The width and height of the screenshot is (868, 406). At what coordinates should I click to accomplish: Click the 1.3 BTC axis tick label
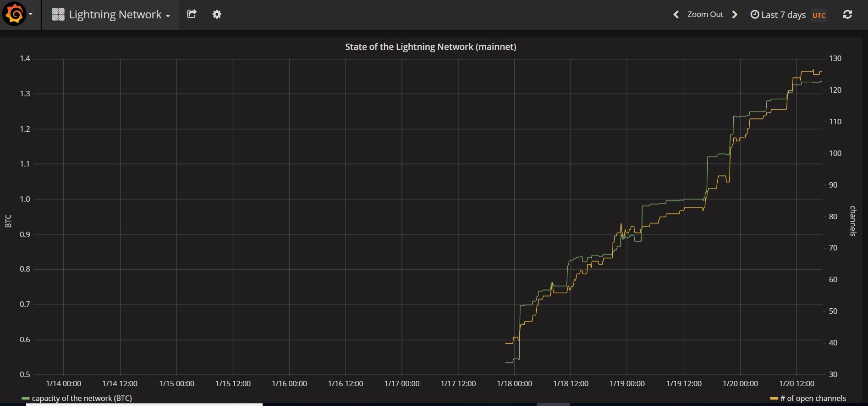pos(25,94)
